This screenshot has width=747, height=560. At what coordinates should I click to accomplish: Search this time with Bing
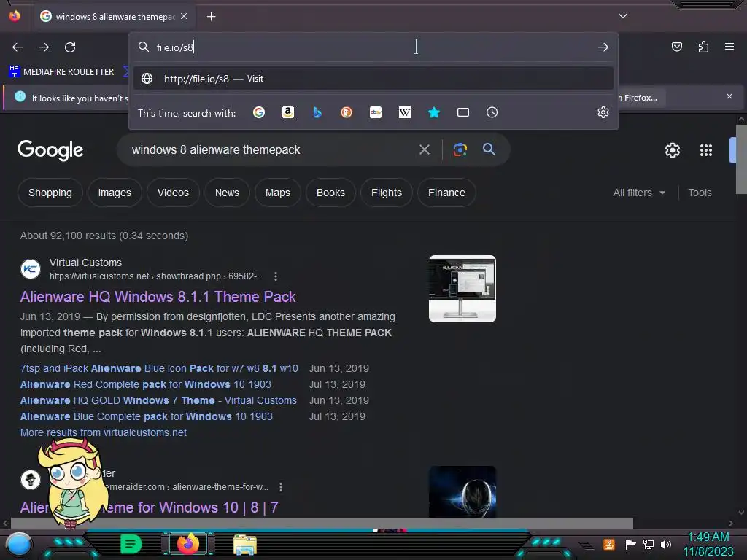pyautogui.click(x=317, y=112)
